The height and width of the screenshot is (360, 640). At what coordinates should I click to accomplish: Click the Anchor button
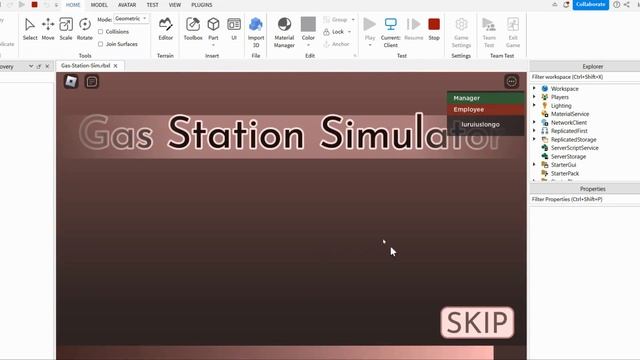[337, 44]
